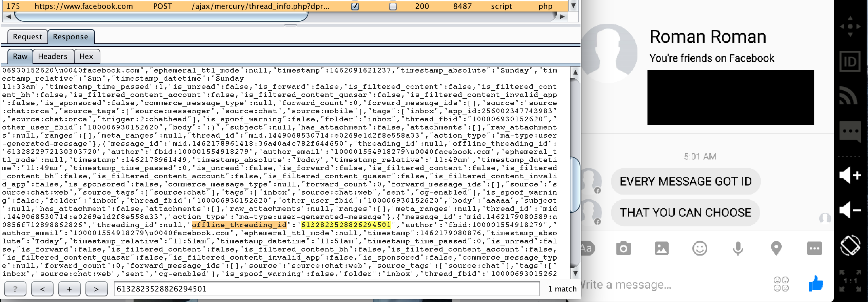
Task: Click the response pane vertical scrollbar thumb
Action: click(x=575, y=185)
